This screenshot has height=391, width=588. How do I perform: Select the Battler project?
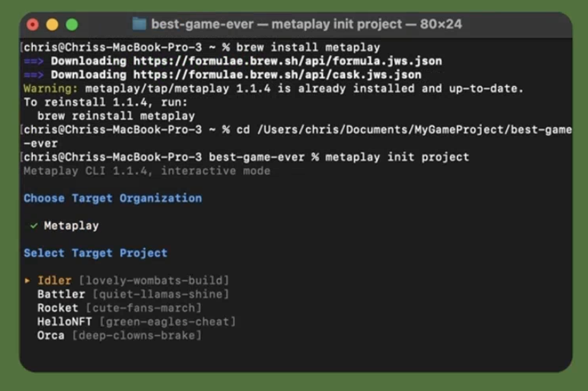point(61,294)
